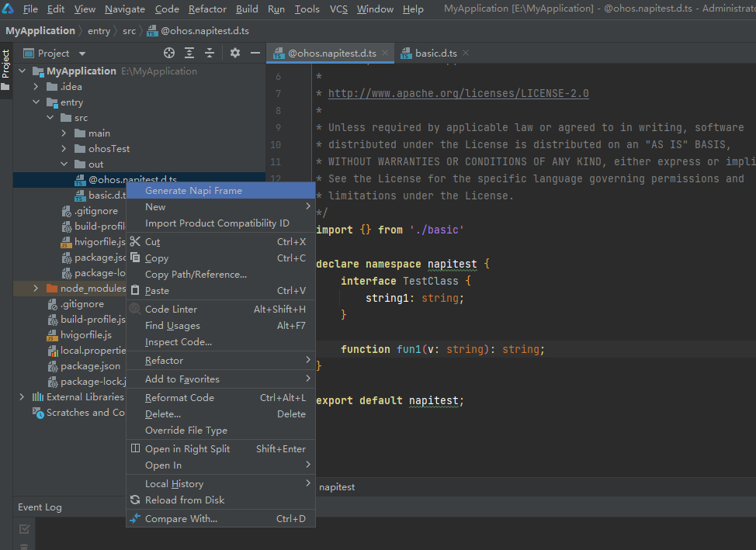
Task: Expand the External Libraries node
Action: coord(22,397)
